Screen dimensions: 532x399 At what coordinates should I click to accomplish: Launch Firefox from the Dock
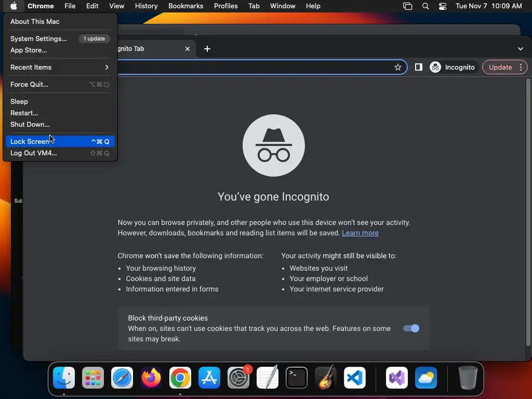[x=151, y=378]
